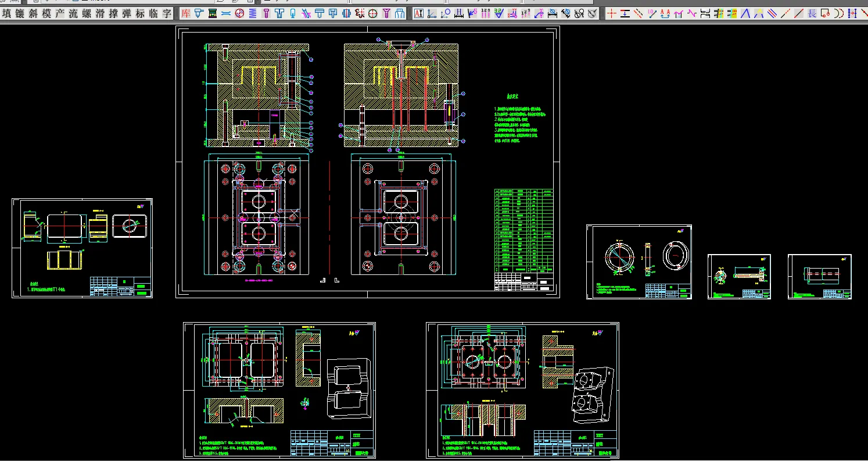This screenshot has width=868, height=461.
Task: Select the cavity plate drawing with two rectangular pockets
Action: click(279, 390)
